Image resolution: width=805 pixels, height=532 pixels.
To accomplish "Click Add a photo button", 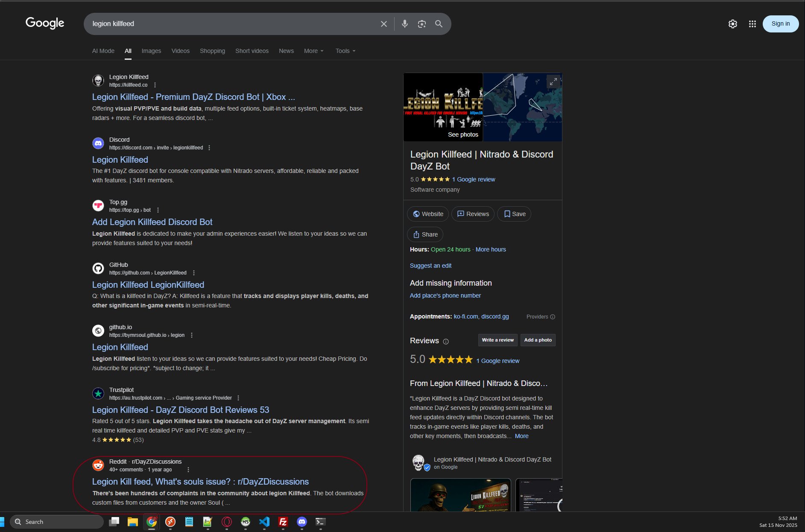I will click(x=538, y=340).
